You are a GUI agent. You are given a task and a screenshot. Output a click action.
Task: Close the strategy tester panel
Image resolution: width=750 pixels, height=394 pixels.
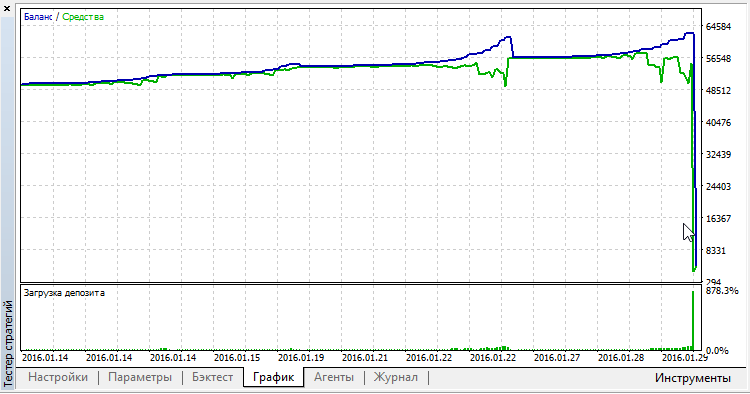click(7, 9)
